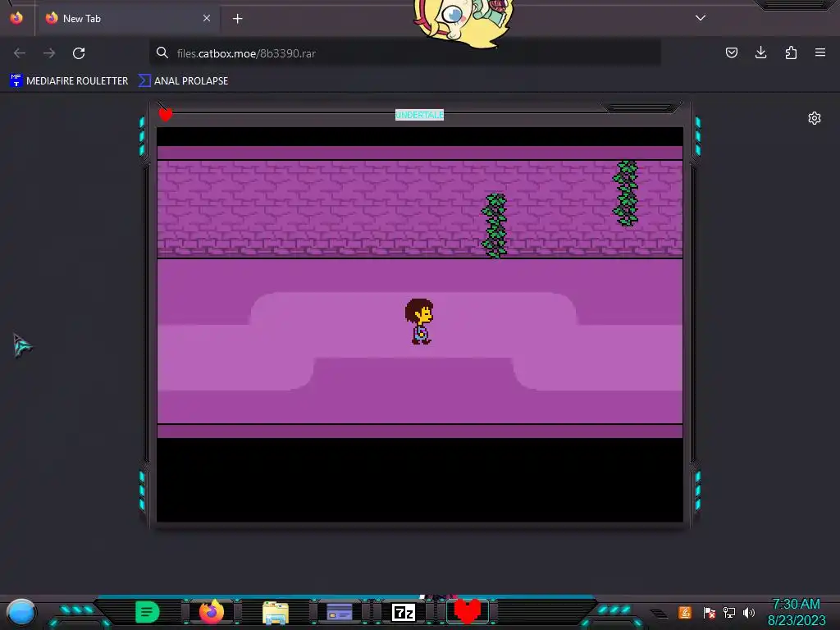The image size is (840, 630).
Task: Reload the current page
Action: 79,53
